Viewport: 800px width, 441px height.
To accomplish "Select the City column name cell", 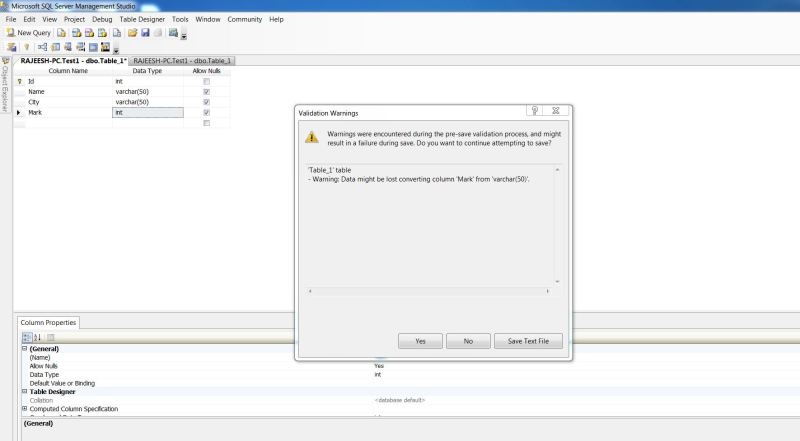I will click(x=69, y=102).
